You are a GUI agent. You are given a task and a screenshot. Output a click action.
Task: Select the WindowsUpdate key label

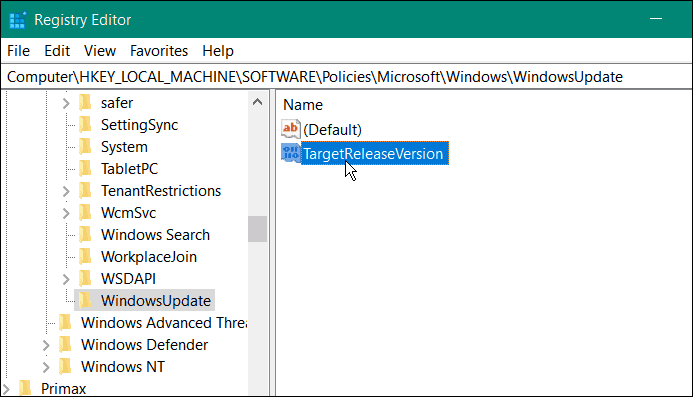tap(156, 301)
